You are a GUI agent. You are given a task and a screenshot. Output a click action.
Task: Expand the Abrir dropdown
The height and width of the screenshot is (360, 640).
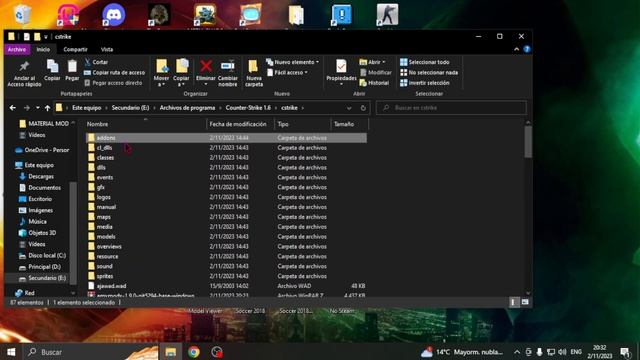tap(372, 62)
